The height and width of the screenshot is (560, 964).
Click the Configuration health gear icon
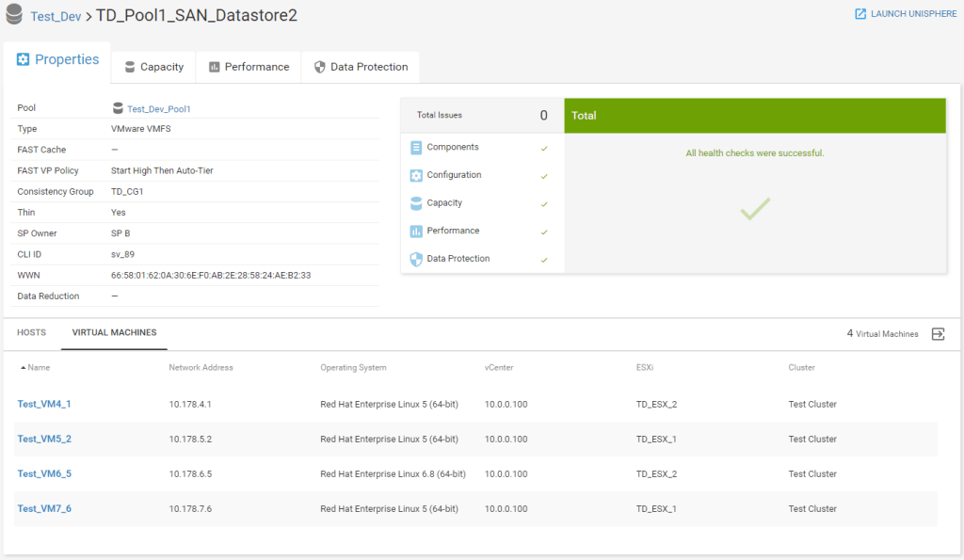tap(417, 176)
